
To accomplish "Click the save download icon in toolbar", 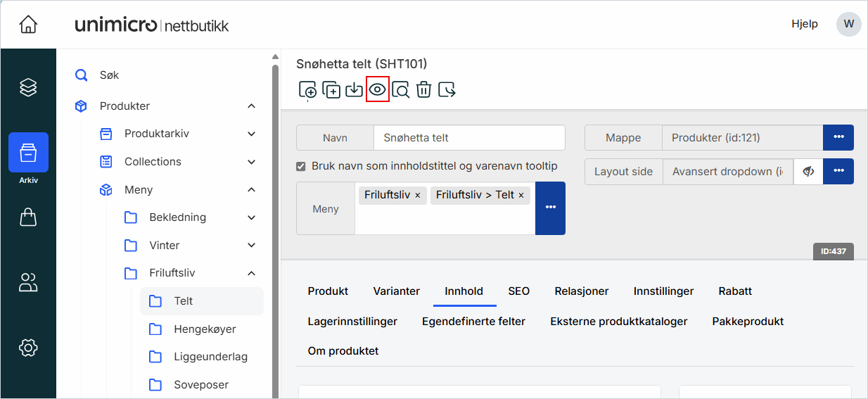I will click(x=355, y=90).
